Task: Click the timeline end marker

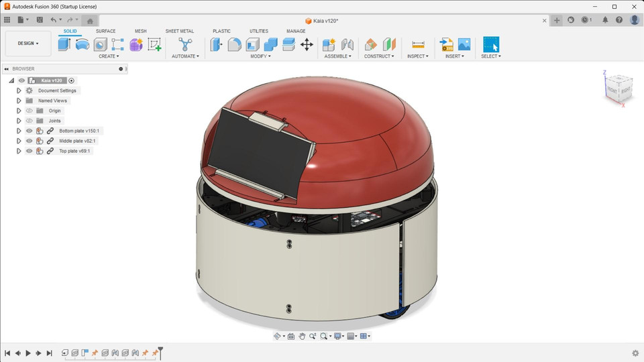Action: 160,353
